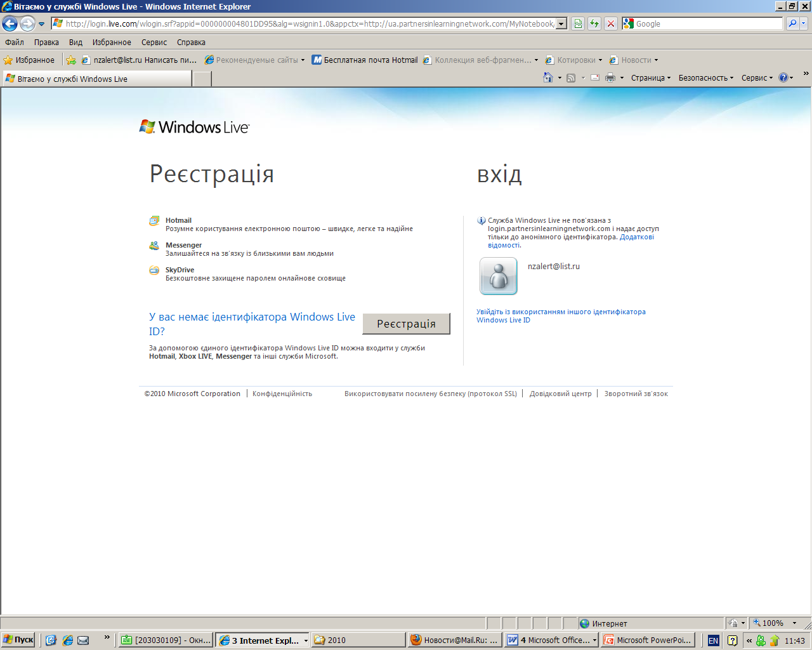Open a new blank tab
Image resolution: width=812 pixels, height=650 pixels.
point(202,79)
